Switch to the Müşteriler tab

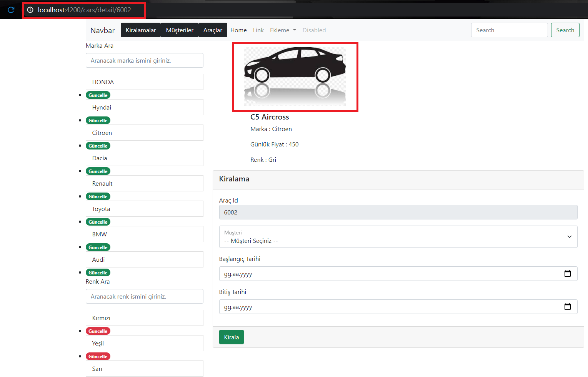pyautogui.click(x=179, y=30)
